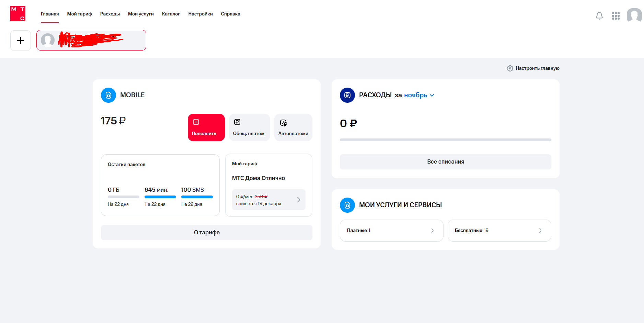Open the notifications bell
The width and height of the screenshot is (644, 323).
tap(599, 16)
